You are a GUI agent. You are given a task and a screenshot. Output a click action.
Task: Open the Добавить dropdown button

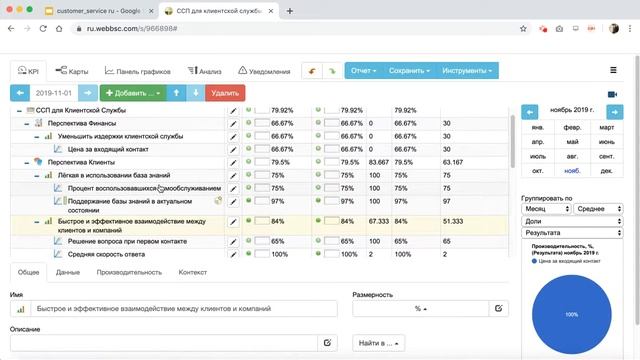pyautogui.click(x=133, y=93)
